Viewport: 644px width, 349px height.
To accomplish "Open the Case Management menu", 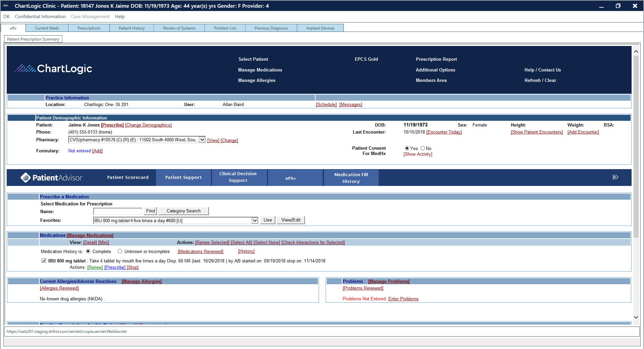I will (90, 16).
